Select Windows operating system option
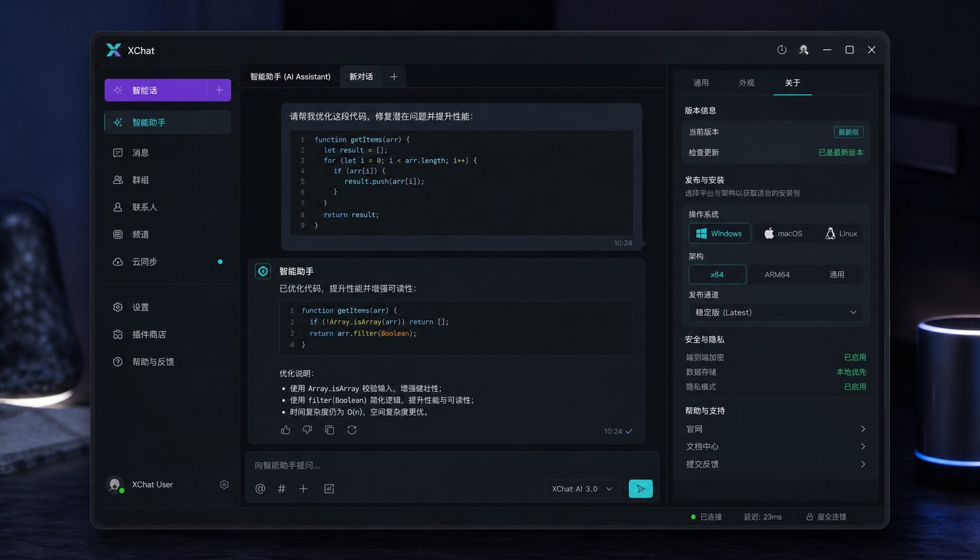This screenshot has height=560, width=980. coord(719,234)
